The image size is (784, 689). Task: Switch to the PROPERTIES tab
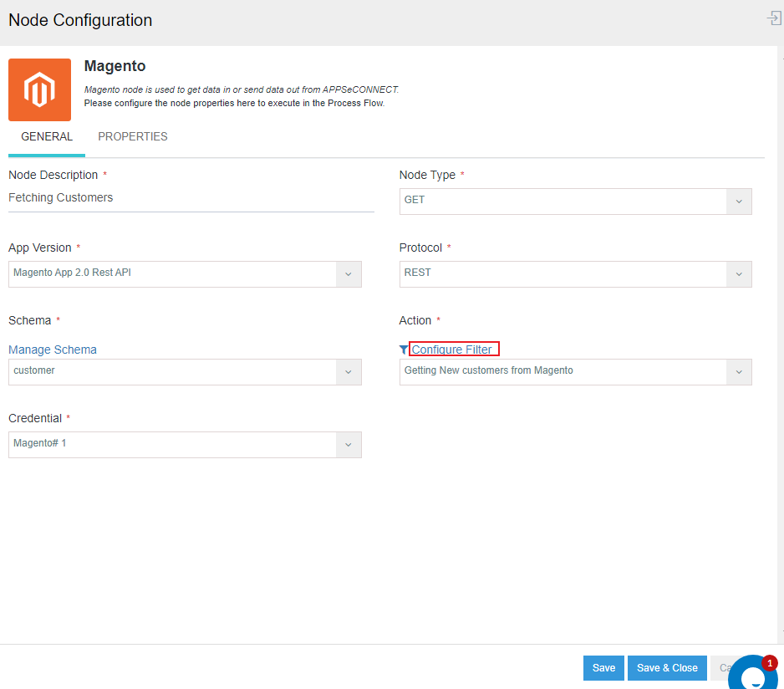133,137
